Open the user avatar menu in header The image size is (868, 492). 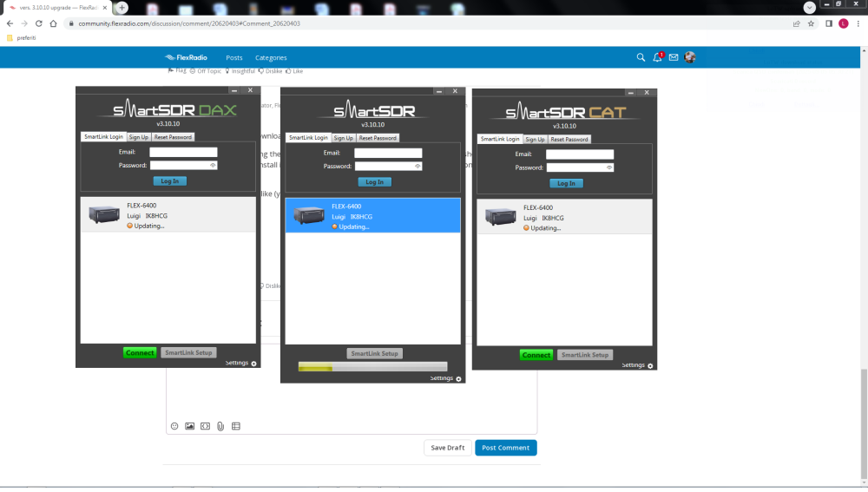coord(690,57)
